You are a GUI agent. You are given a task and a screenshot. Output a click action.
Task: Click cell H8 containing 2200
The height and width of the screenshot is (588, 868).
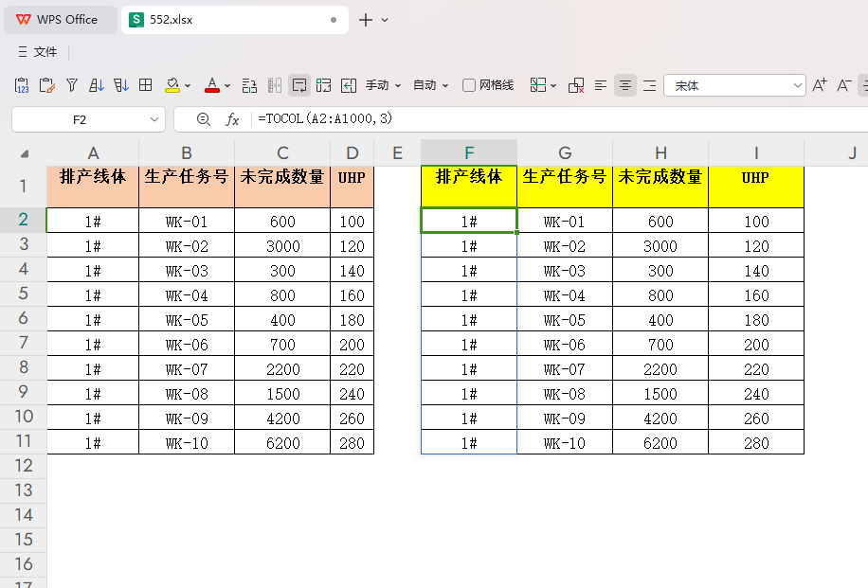(660, 369)
